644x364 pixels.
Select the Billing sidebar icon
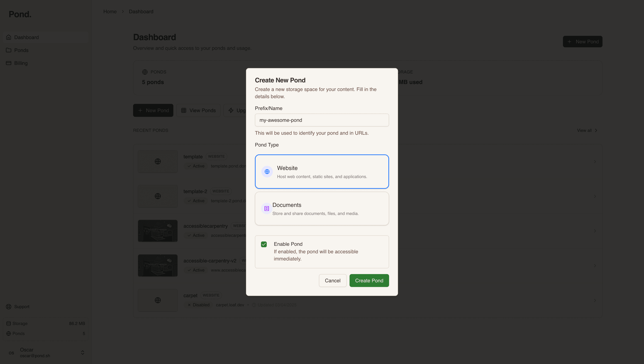pyautogui.click(x=9, y=63)
